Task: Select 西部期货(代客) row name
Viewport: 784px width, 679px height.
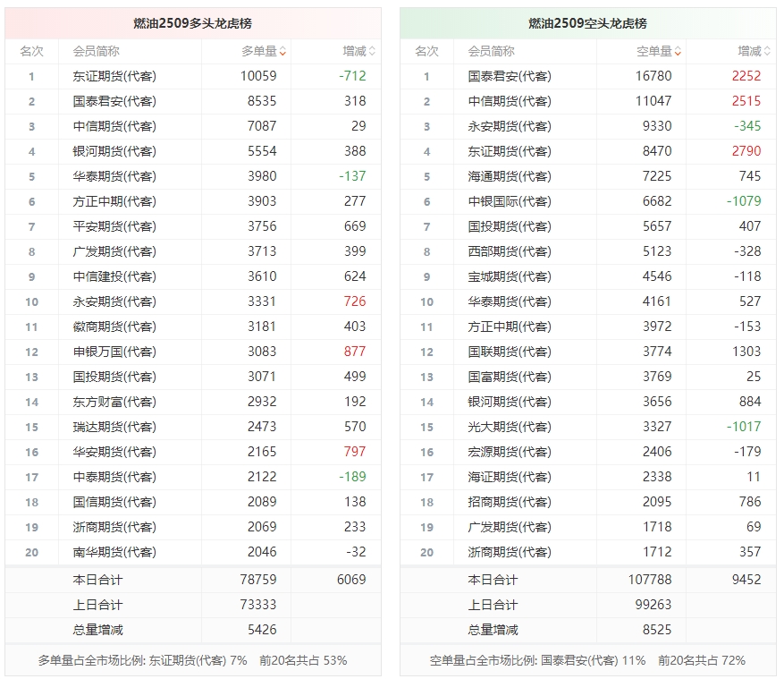Action: [510, 251]
